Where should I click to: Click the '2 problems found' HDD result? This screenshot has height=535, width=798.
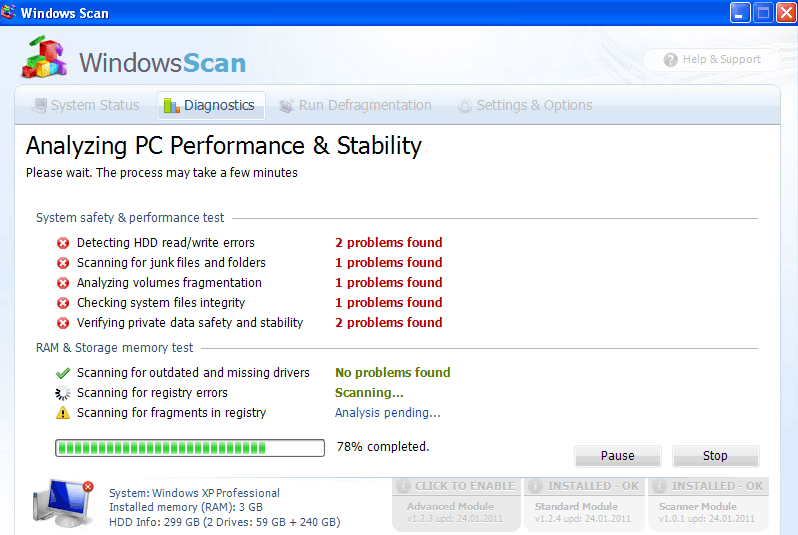click(x=388, y=243)
